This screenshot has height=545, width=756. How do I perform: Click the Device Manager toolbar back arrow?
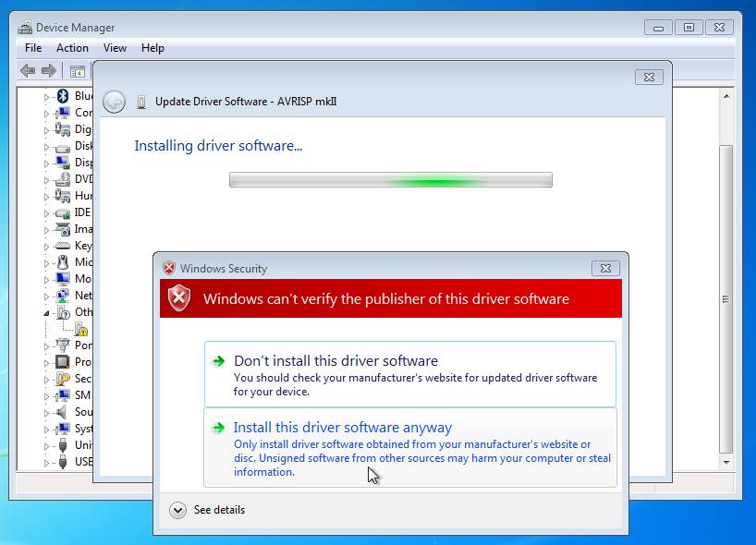28,71
